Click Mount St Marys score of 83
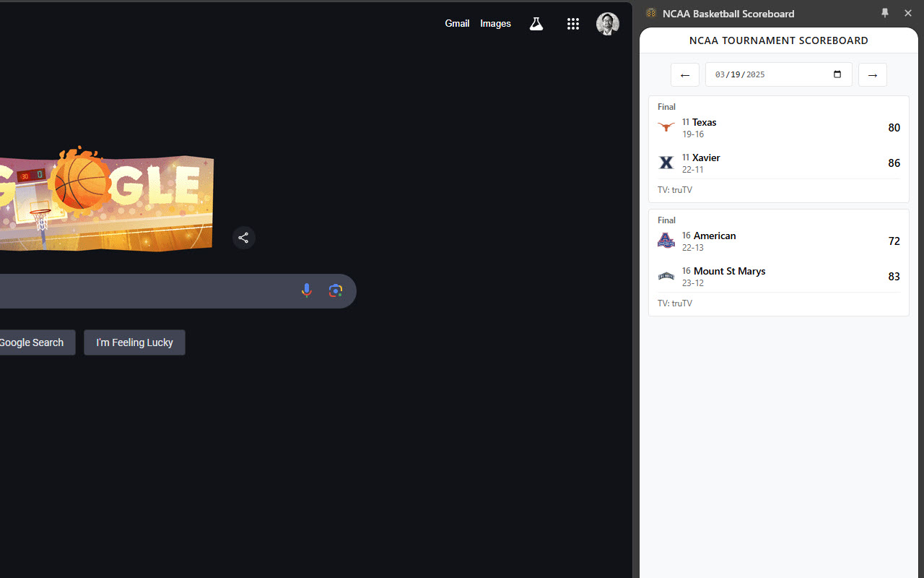The image size is (924, 578). (x=894, y=277)
